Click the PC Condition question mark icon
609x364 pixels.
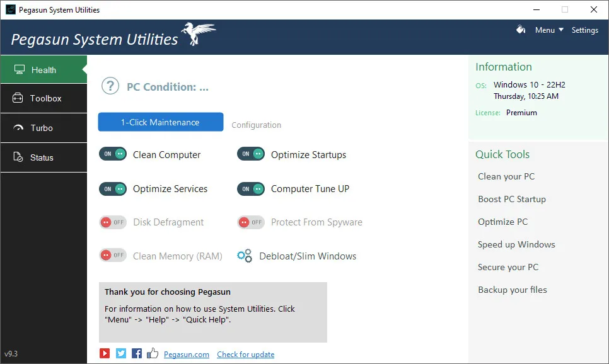[x=110, y=86]
